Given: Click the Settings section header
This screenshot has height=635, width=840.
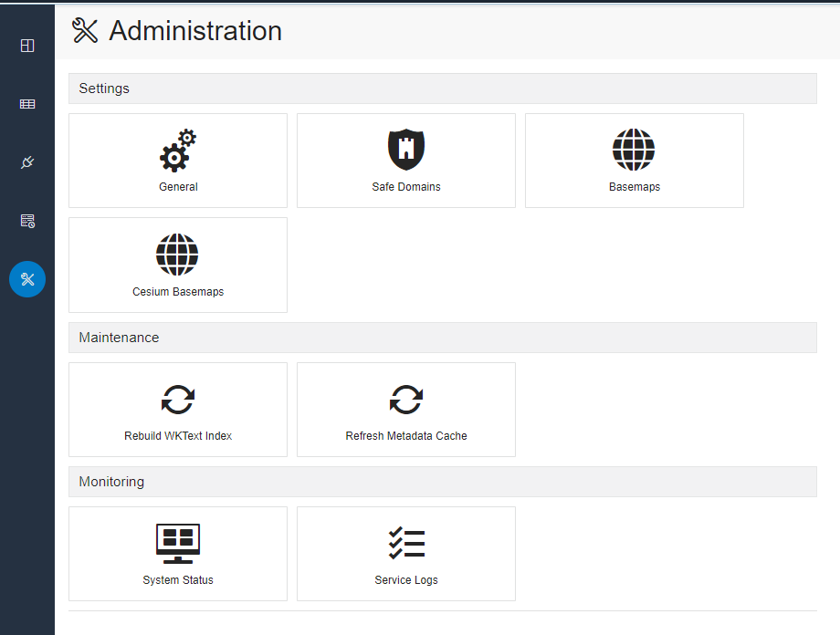Looking at the screenshot, I should pyautogui.click(x=443, y=88).
